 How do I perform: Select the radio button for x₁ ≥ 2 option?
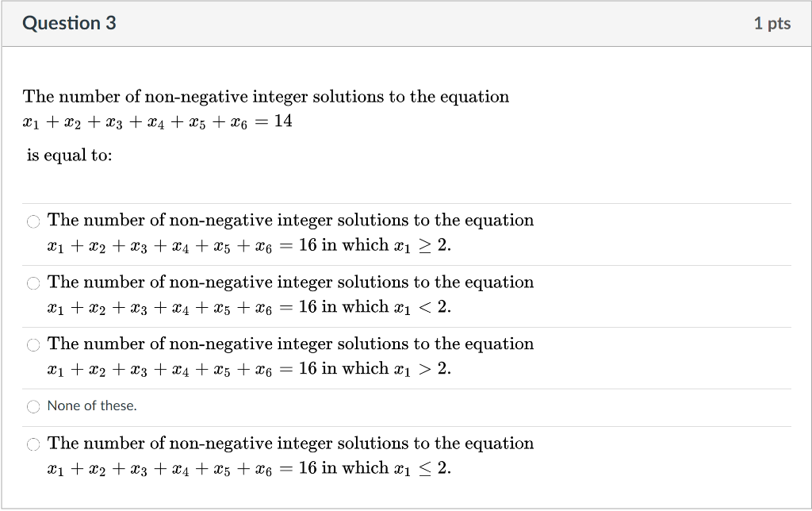[33, 221]
